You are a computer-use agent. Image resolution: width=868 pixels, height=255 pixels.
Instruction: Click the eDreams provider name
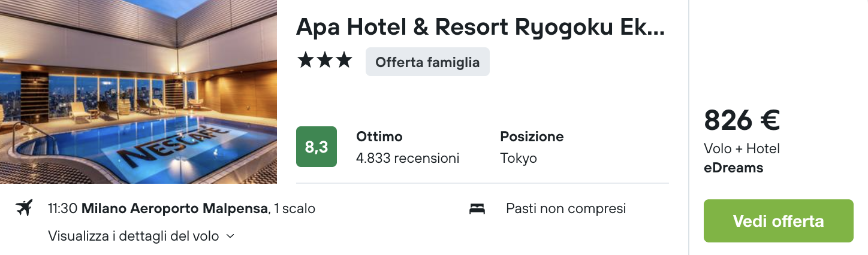(734, 168)
